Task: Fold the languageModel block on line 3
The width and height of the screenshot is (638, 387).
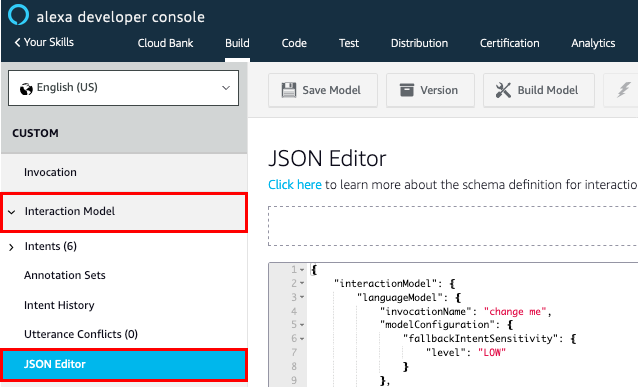Action: [302, 297]
